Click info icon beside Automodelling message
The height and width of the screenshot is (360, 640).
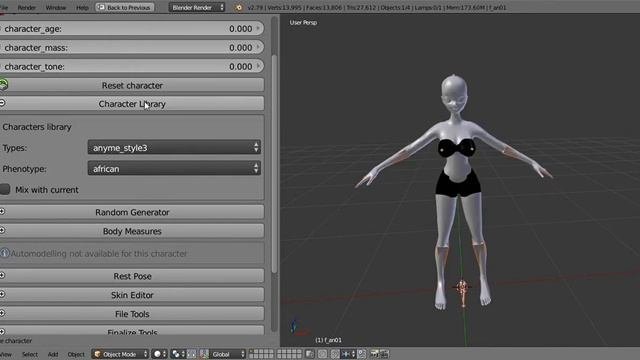click(x=4, y=253)
